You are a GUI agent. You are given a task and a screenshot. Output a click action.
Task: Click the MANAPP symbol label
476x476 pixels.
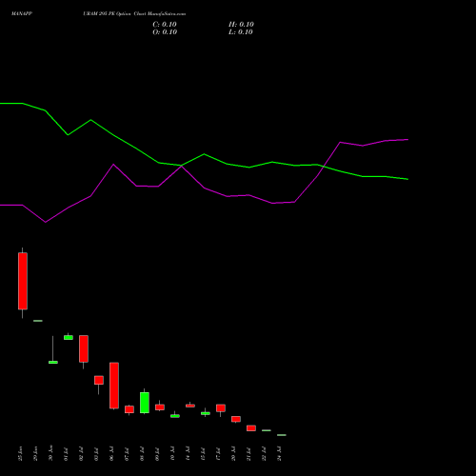(x=22, y=14)
